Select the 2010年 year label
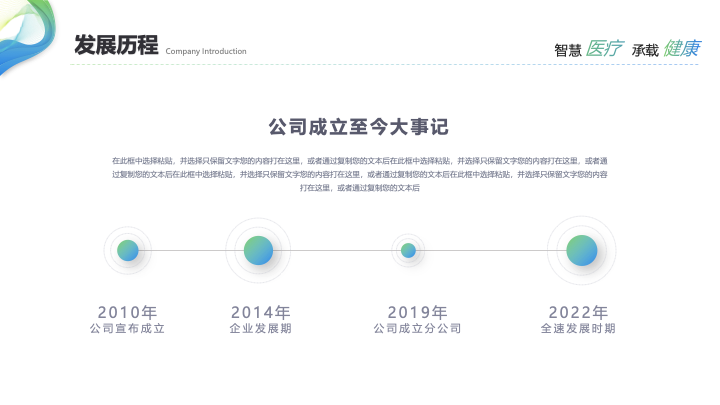The width and height of the screenshot is (720, 405). [x=127, y=312]
